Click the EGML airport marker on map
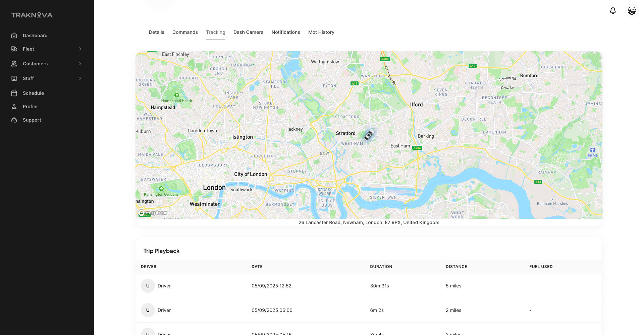Viewport: 644px width, 335px height. point(593,150)
